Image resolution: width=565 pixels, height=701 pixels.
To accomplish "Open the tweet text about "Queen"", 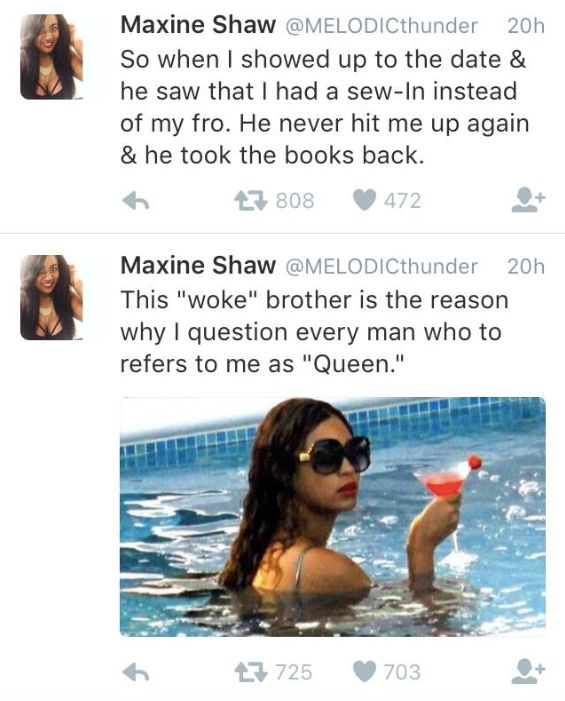I will pos(315,332).
